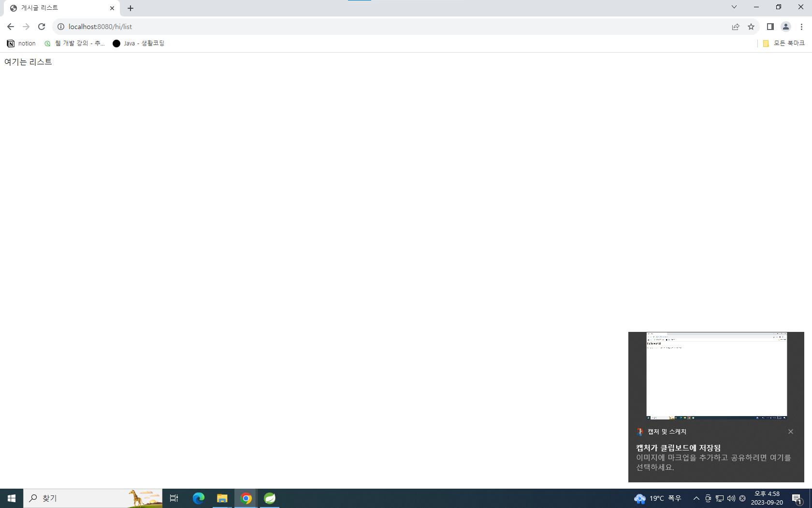Open the 웹 개발 강의 bookmark
The height and width of the screenshot is (508, 812).
[x=74, y=44]
